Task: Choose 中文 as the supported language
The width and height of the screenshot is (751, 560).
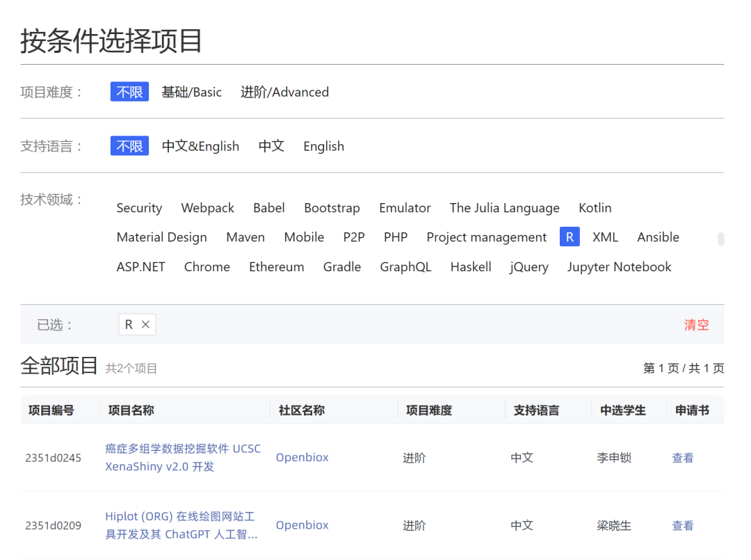Action: pyautogui.click(x=271, y=146)
